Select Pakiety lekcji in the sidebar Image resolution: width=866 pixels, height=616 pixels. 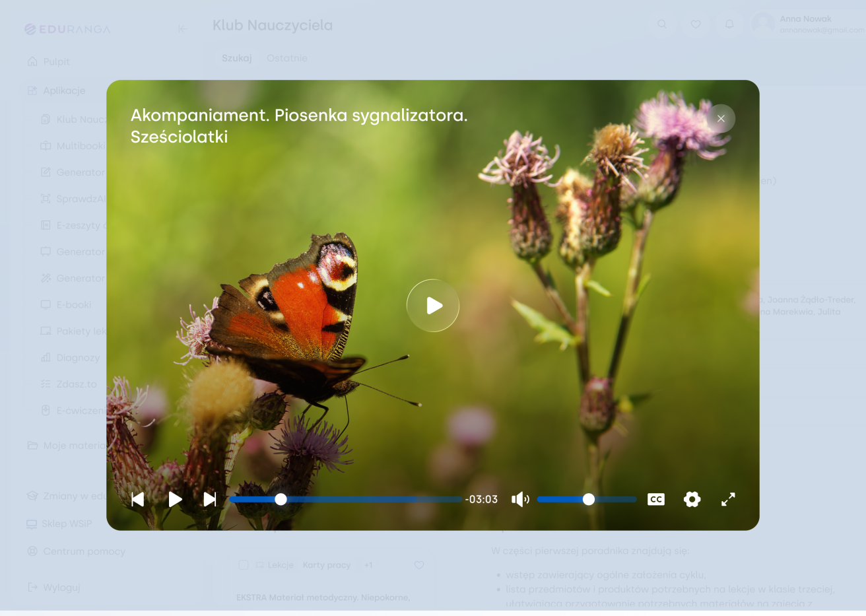click(x=73, y=331)
